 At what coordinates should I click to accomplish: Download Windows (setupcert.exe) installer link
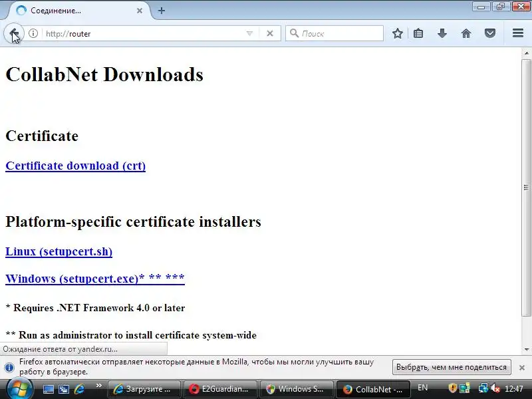pos(95,279)
